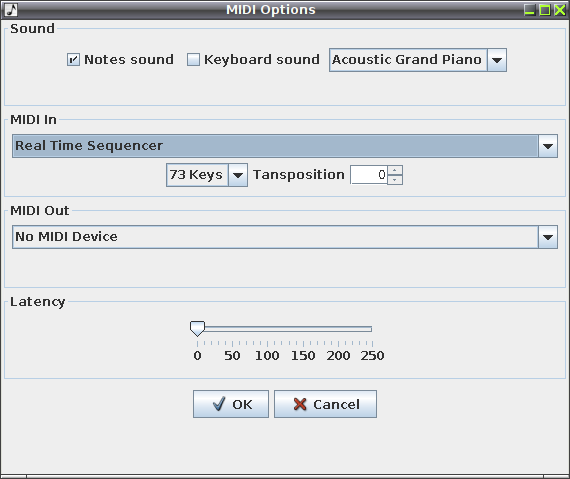Close the MIDI Options window
570x479 pixels.
559,10
